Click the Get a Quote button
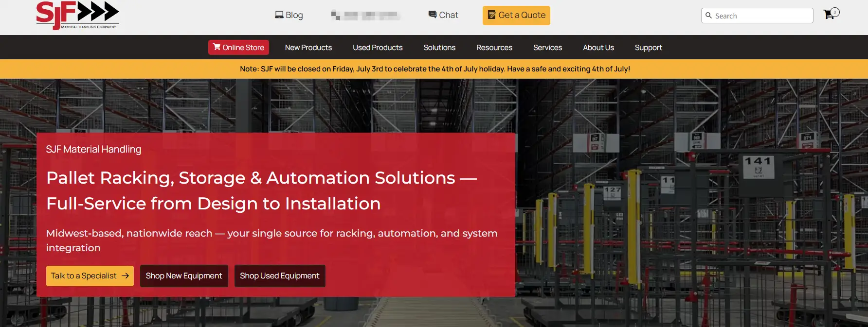Image resolution: width=868 pixels, height=327 pixels. point(516,15)
